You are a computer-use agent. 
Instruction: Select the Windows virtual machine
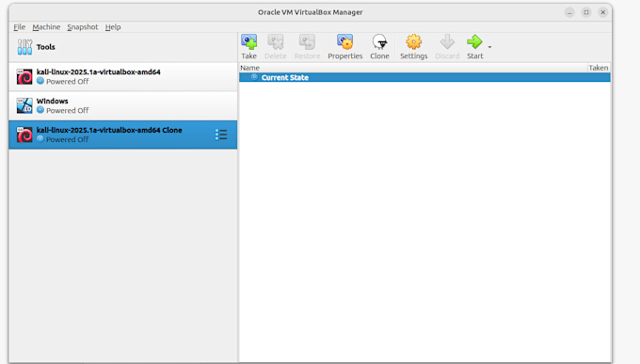(x=123, y=105)
